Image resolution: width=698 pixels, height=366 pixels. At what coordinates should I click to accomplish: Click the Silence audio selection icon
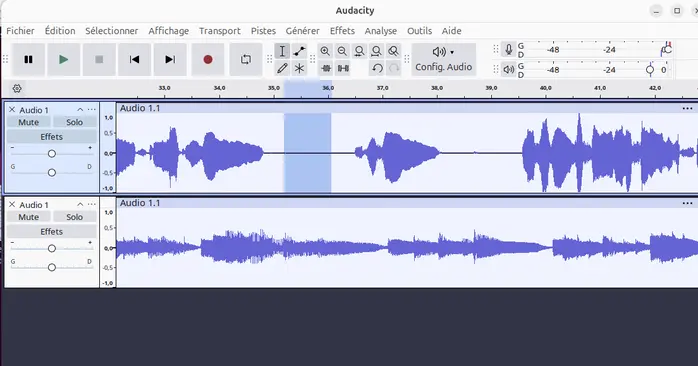(x=343, y=68)
